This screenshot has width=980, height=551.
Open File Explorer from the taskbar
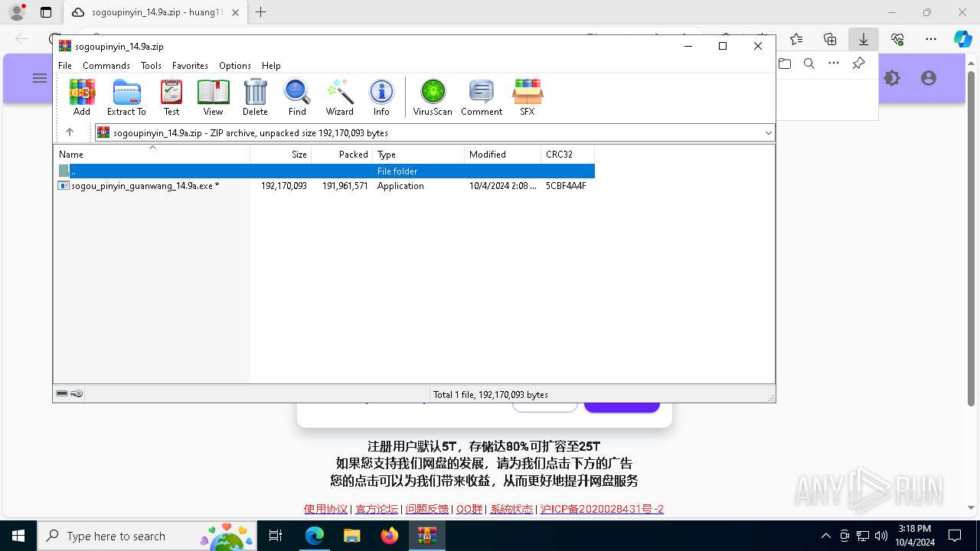pyautogui.click(x=352, y=536)
